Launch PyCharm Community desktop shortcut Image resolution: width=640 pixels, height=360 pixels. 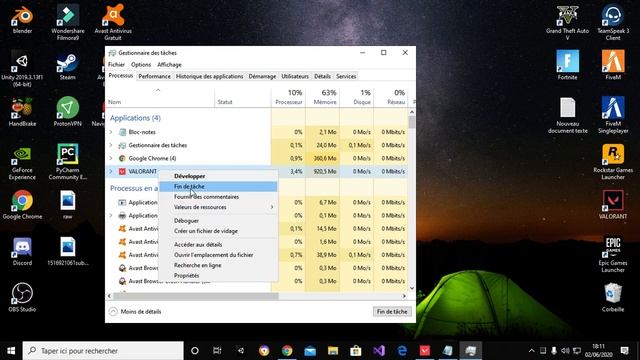click(68, 162)
